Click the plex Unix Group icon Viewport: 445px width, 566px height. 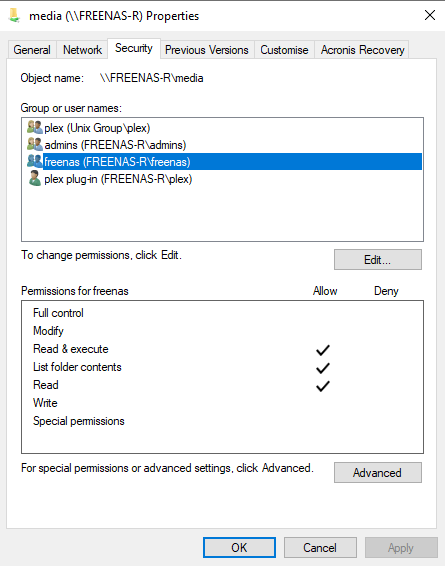coord(35,127)
